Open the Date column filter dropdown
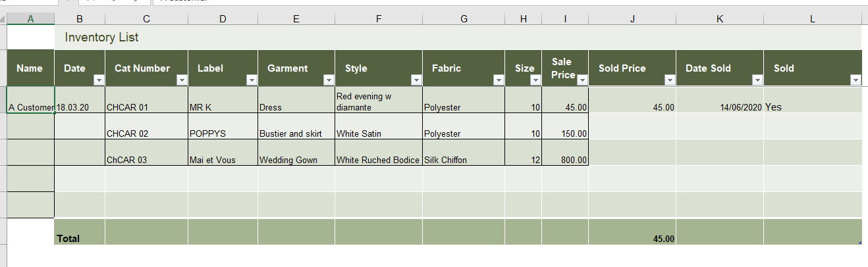 [99, 80]
